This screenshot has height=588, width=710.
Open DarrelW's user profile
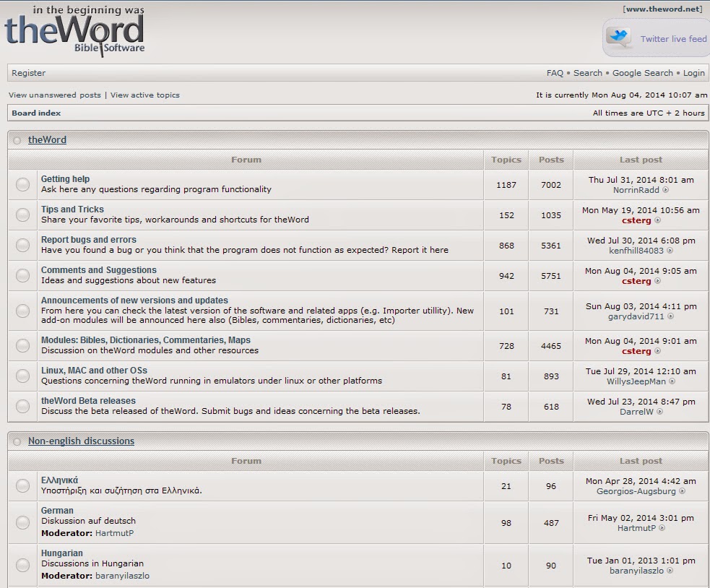pos(636,412)
